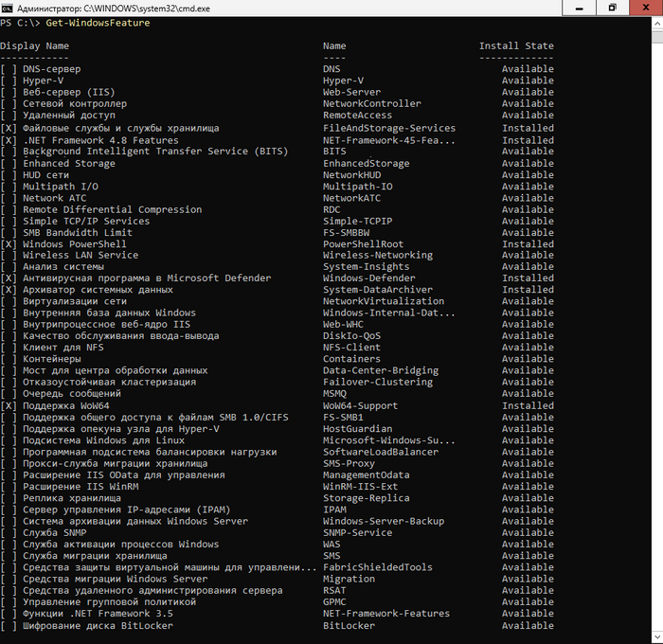Screen dimensions: 663x644
Task: Click 'Очередь сообщений' entry
Action: click(x=72, y=393)
